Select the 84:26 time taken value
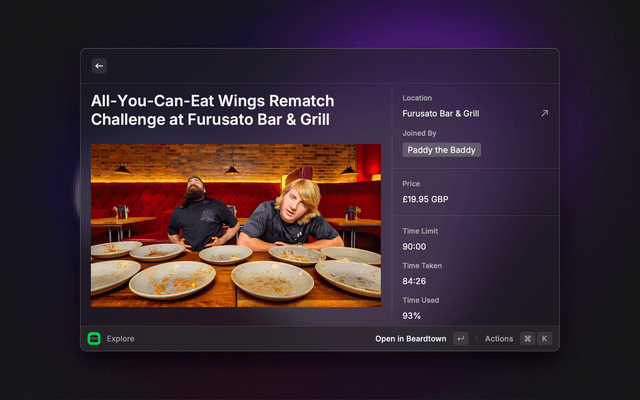This screenshot has width=640, height=400. tap(414, 281)
